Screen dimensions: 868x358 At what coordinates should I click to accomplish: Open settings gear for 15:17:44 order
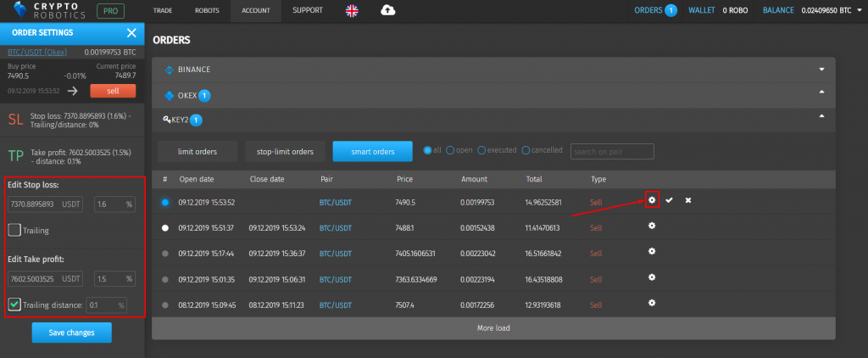pos(652,252)
